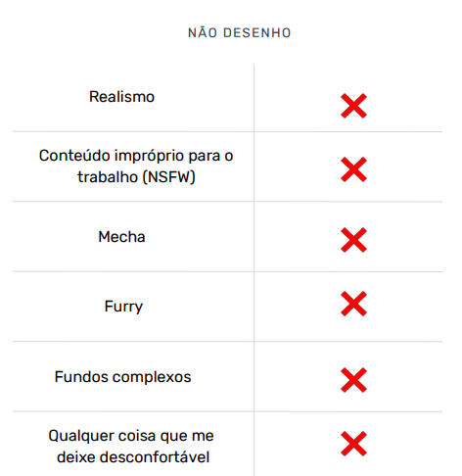Click the word desconfortável
This screenshot has width=462, height=476.
155,457
